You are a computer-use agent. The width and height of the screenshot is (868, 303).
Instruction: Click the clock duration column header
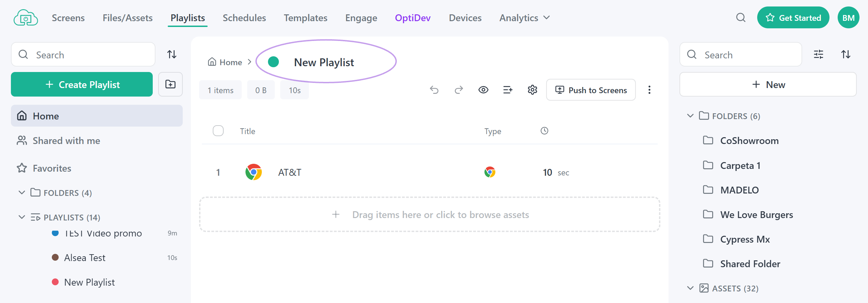pyautogui.click(x=544, y=131)
